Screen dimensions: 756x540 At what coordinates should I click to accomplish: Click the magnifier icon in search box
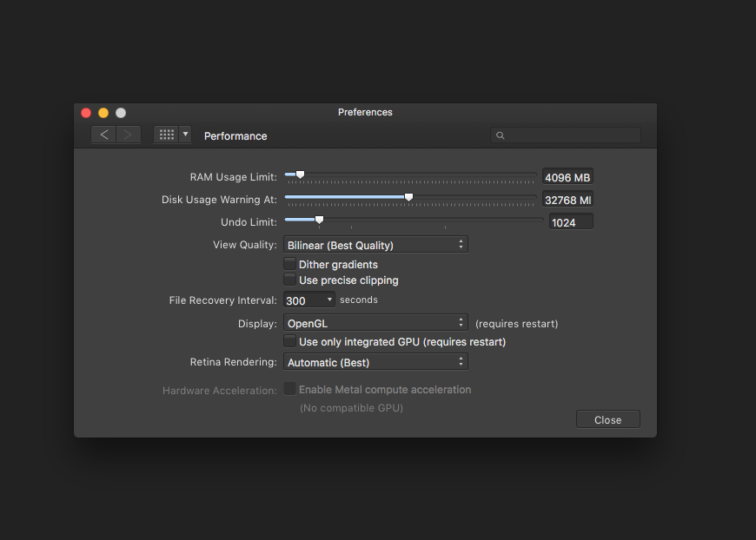(x=501, y=135)
